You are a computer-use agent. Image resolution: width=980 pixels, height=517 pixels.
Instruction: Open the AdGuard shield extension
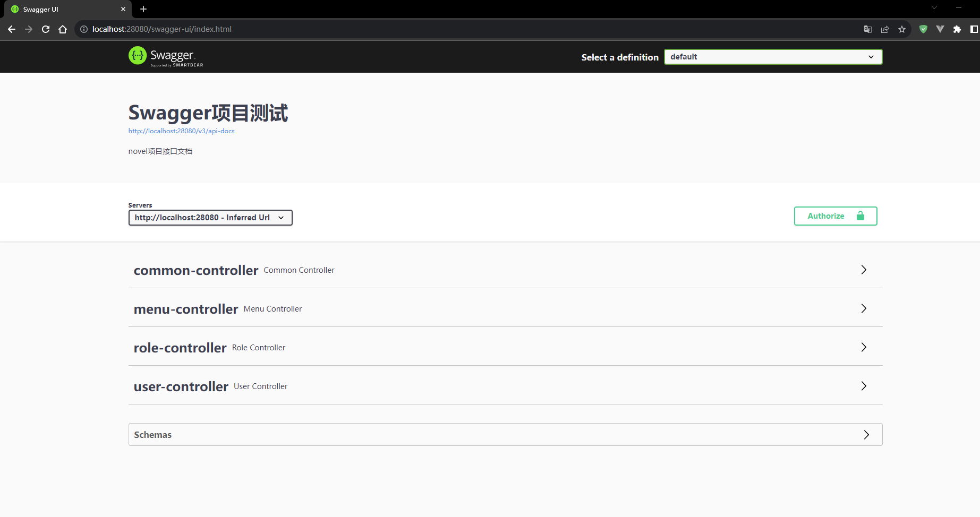[x=923, y=29]
